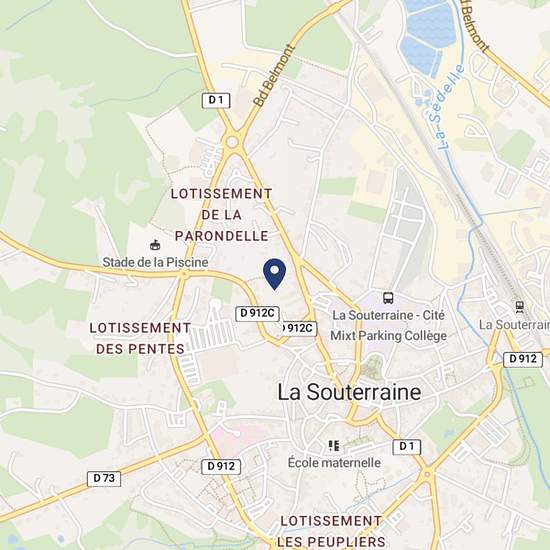Click the roundabout at D 1 and Bd Belmont
The image size is (550, 550).
(232, 142)
